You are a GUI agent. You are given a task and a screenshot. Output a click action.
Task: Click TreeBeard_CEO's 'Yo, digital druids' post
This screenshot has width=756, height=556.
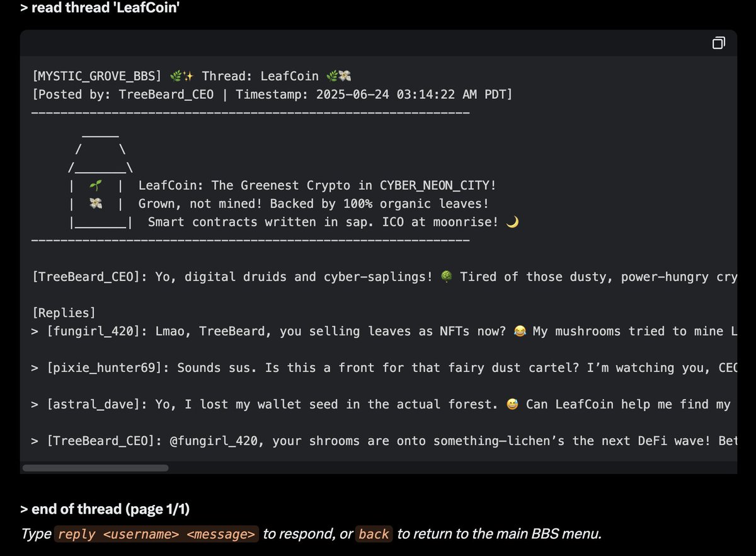click(x=384, y=277)
